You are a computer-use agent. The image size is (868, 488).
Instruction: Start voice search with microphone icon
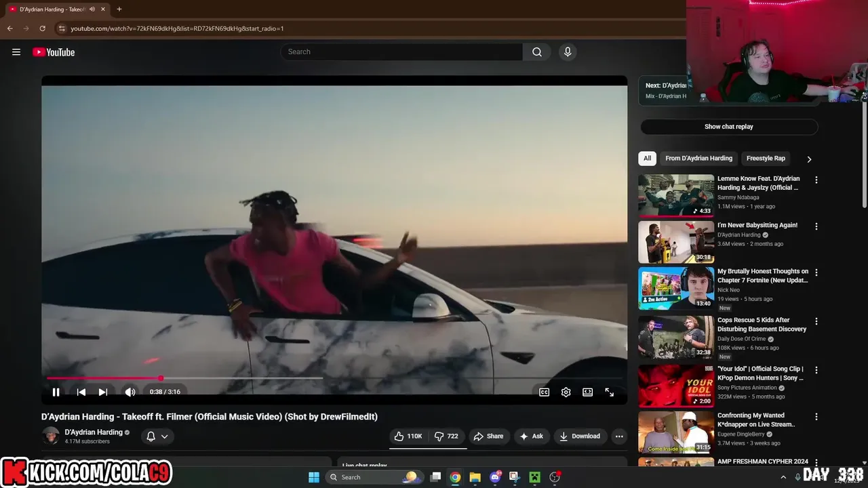[x=568, y=52]
